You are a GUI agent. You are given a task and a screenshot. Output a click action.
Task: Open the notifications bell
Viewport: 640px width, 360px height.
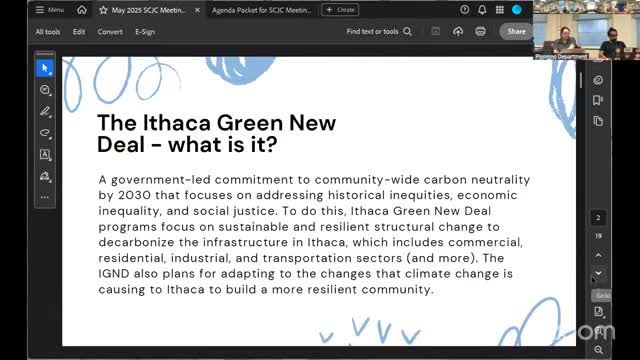click(482, 10)
